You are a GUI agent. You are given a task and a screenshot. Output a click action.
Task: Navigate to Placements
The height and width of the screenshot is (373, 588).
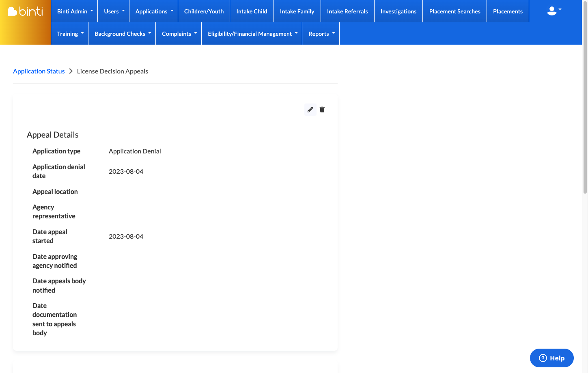click(508, 11)
